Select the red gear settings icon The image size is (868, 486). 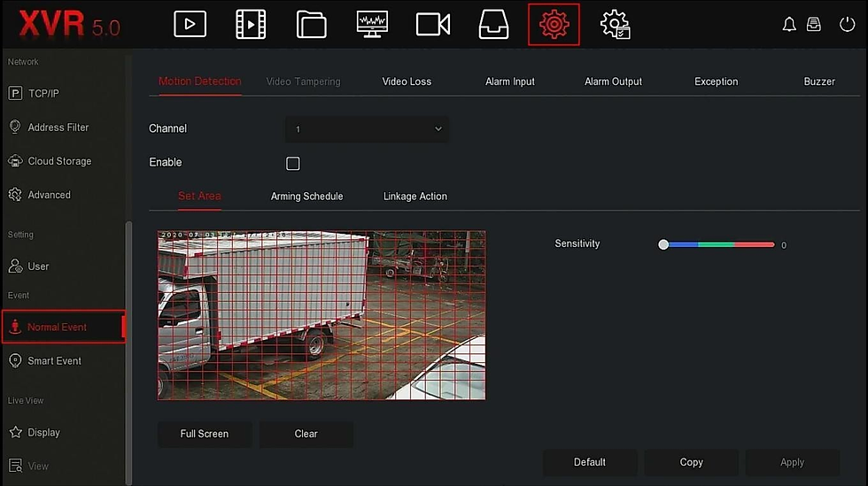click(x=554, y=25)
